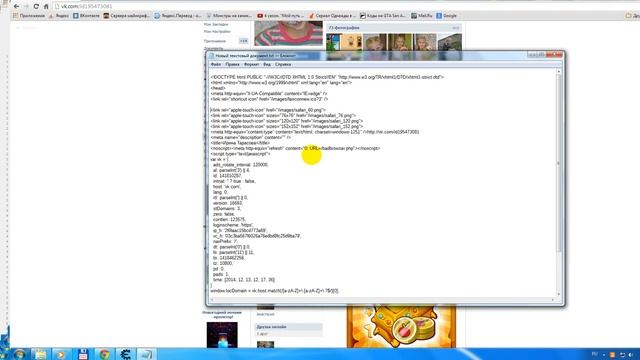640x360 pixels.
Task: Open the Яндекс.Перевод bookmark
Action: [x=178, y=16]
